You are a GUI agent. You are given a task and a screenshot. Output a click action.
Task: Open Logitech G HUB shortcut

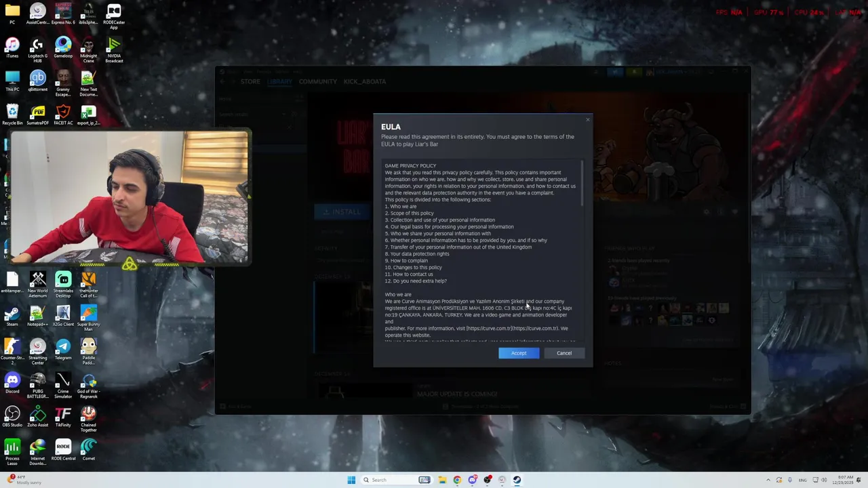tap(37, 50)
